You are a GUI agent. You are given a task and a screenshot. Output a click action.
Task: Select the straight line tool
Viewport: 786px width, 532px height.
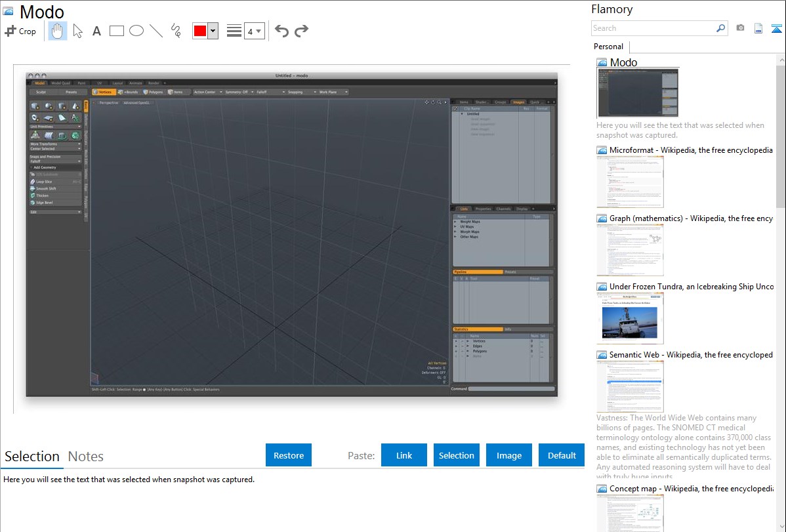click(156, 31)
